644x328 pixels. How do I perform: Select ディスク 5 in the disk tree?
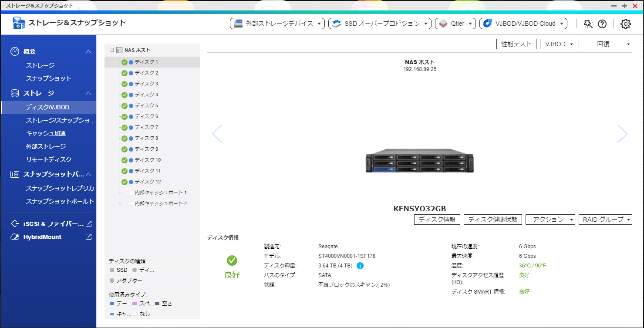point(146,105)
